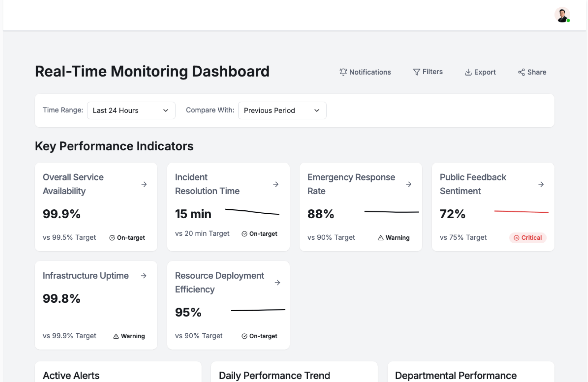Viewport: 588px width, 382px height.
Task: Open Public Feedback Sentiment arrow
Action: (x=541, y=184)
